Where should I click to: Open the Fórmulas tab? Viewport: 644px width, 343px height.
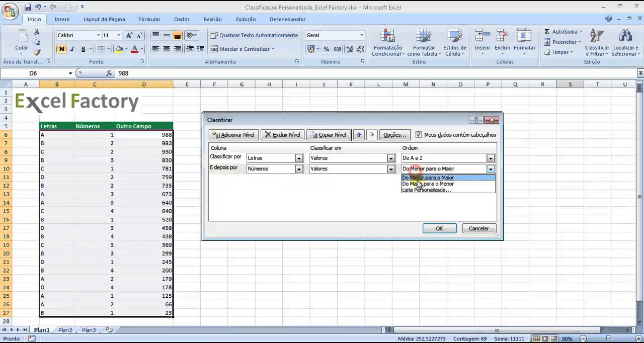(x=149, y=19)
